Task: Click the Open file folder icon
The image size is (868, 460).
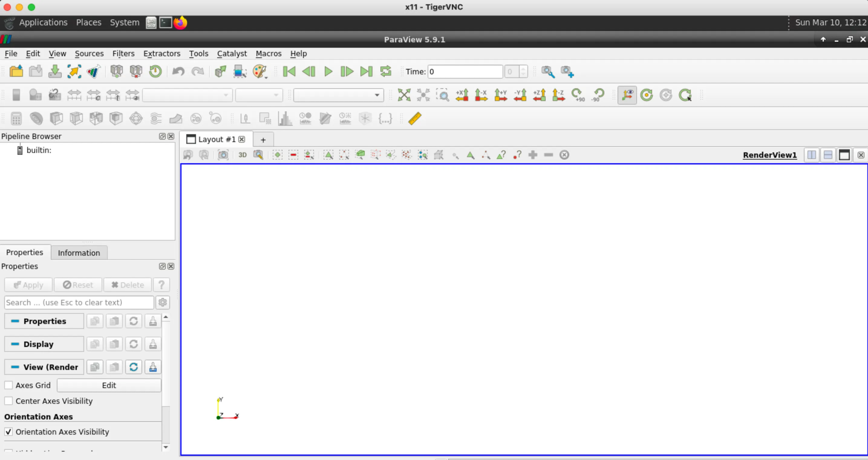Action: click(16, 71)
